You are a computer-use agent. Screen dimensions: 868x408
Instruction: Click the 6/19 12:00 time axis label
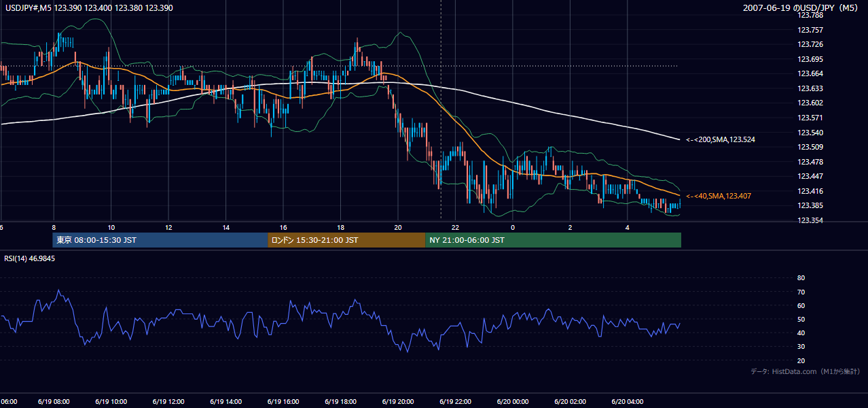tap(168, 402)
